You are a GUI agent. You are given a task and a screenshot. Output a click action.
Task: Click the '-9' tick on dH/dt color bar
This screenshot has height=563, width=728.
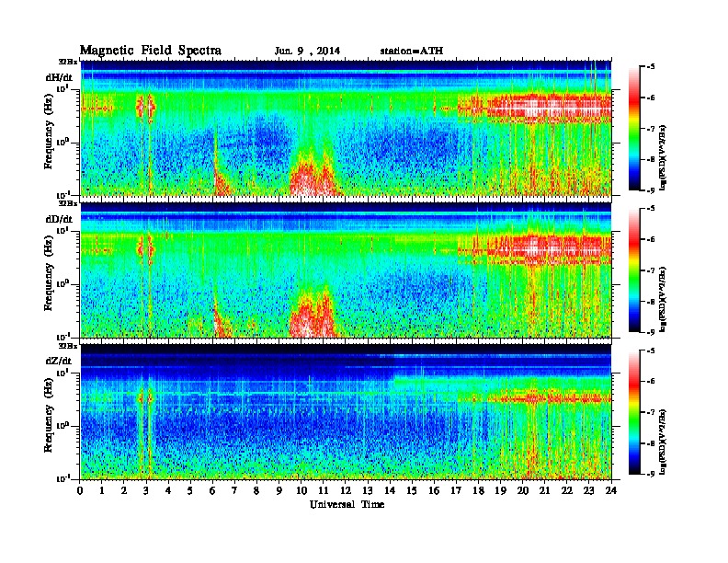pos(651,190)
